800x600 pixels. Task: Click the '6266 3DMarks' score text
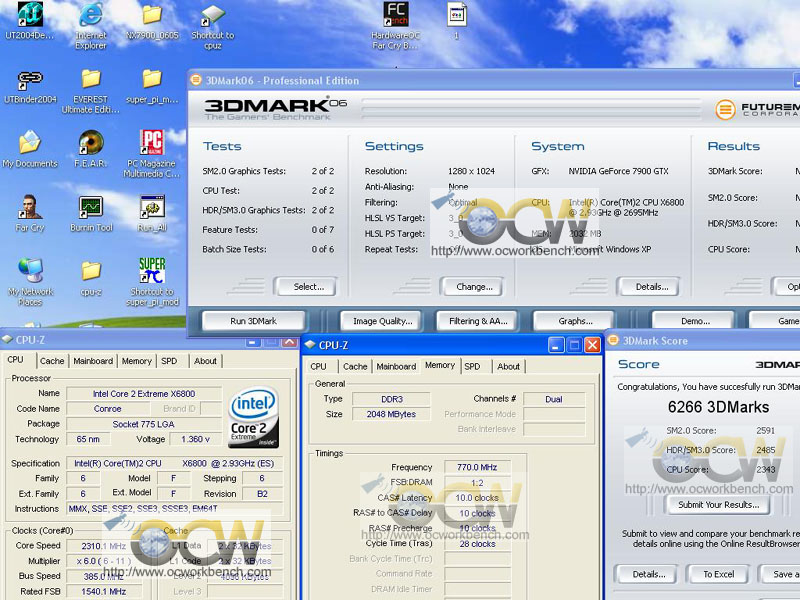click(x=718, y=407)
